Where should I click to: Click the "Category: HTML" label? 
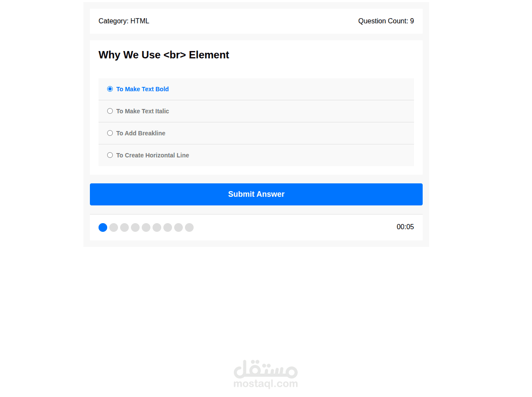pyautogui.click(x=124, y=21)
